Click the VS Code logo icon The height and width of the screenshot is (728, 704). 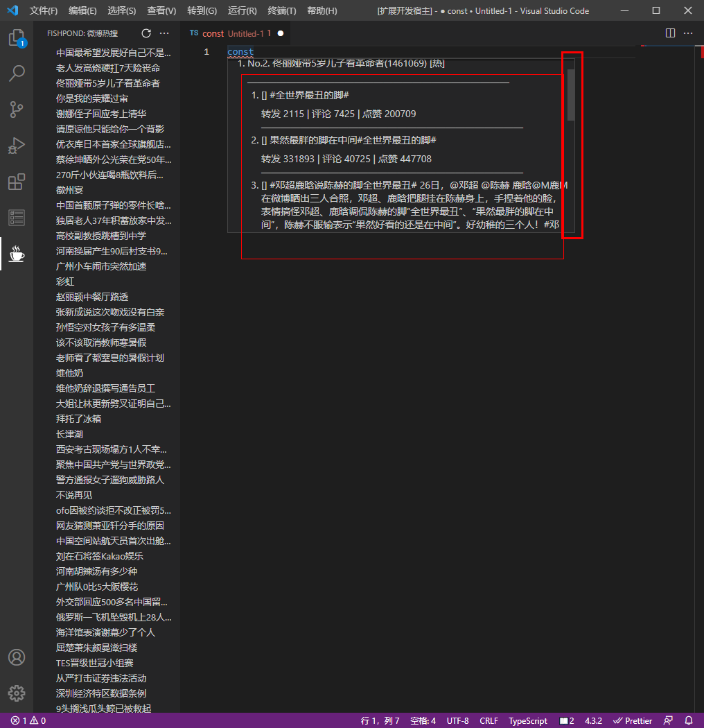[x=12, y=10]
